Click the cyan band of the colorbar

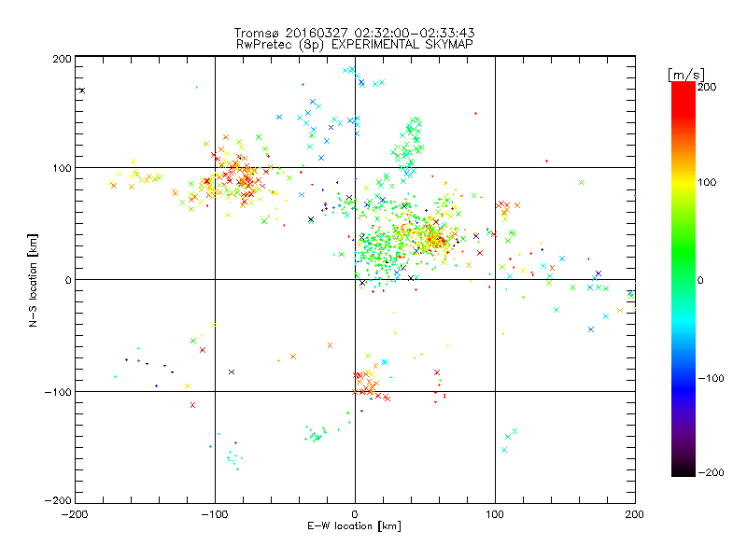pyautogui.click(x=684, y=321)
